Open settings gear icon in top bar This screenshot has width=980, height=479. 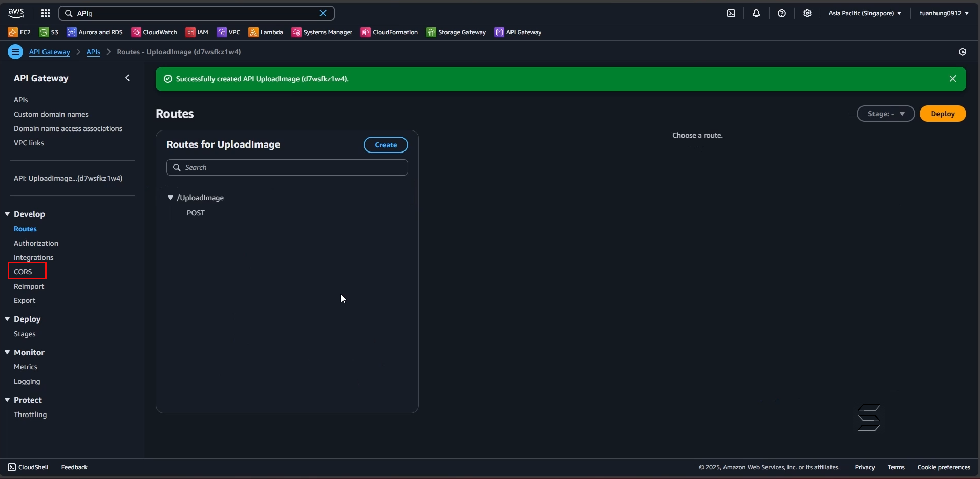click(807, 13)
